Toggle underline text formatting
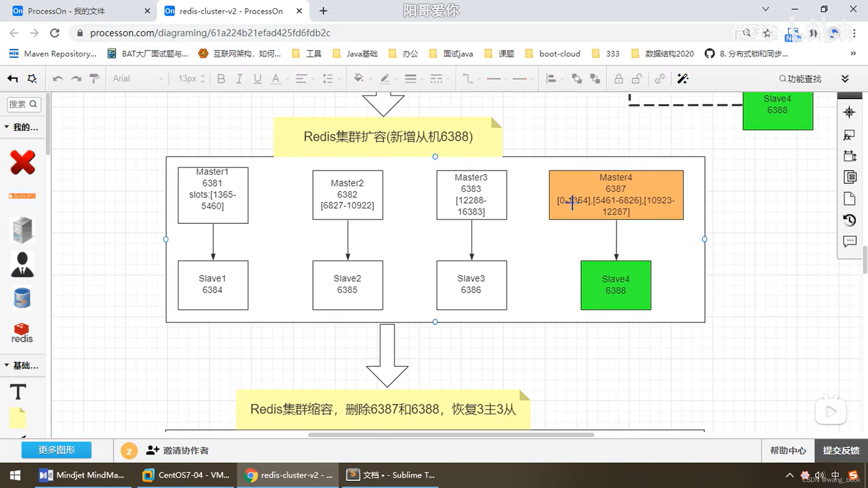The image size is (868, 488). 257,79
